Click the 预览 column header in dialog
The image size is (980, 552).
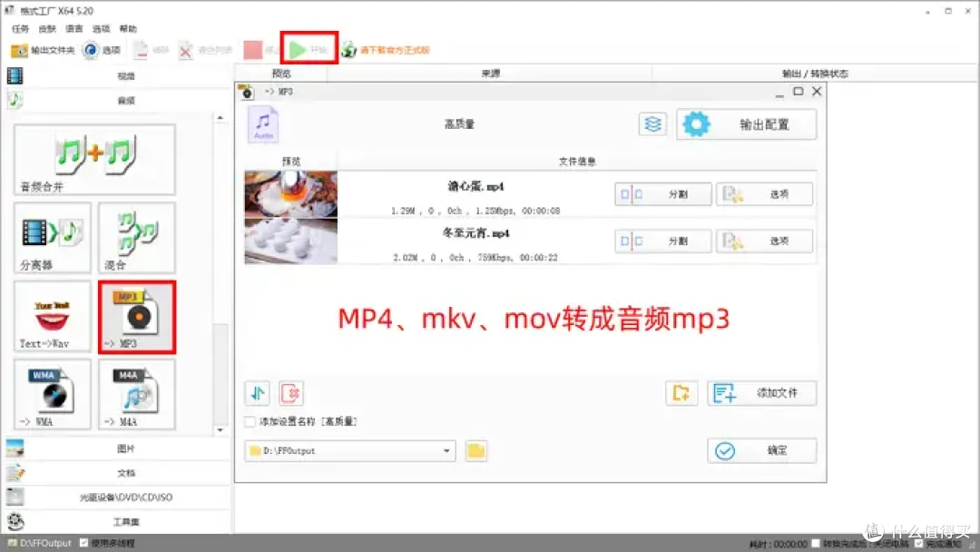(291, 162)
